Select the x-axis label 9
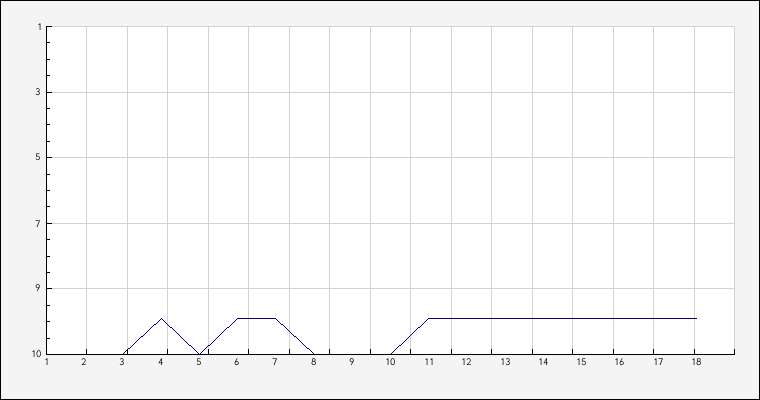This screenshot has height=400, width=760. click(352, 362)
